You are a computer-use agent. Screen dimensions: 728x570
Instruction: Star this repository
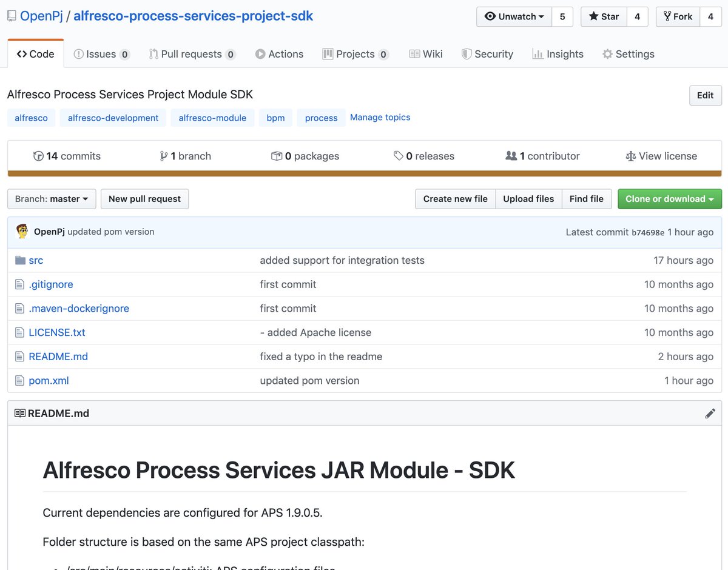point(604,17)
